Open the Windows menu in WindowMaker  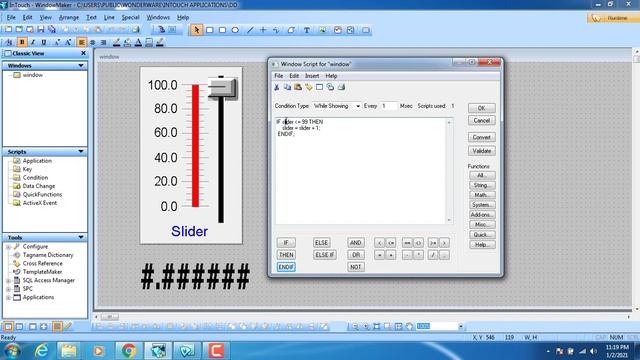pos(158,18)
